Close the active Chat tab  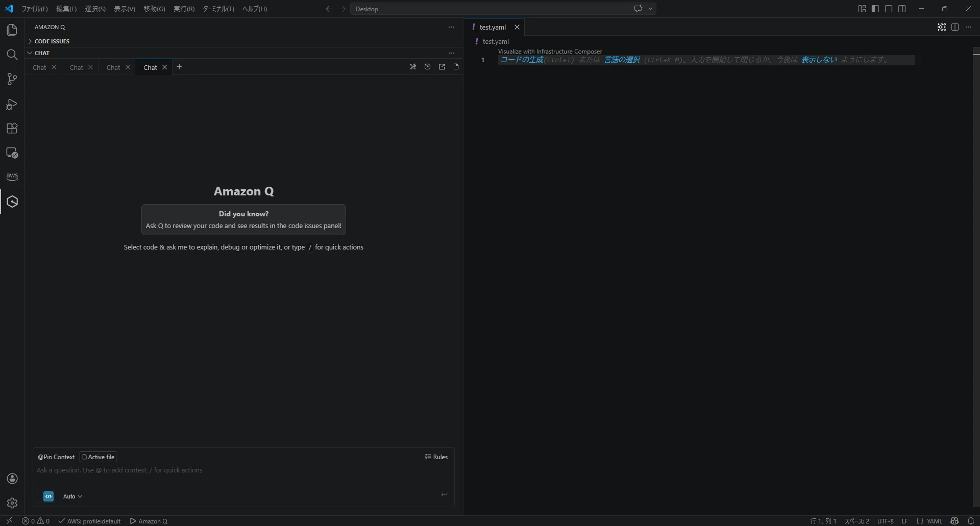(164, 67)
